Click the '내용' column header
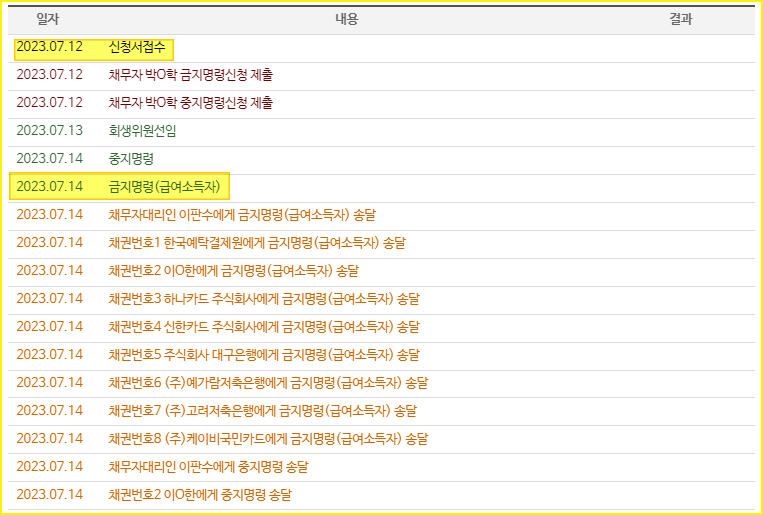Screen dimensions: 763x515 (x=346, y=19)
